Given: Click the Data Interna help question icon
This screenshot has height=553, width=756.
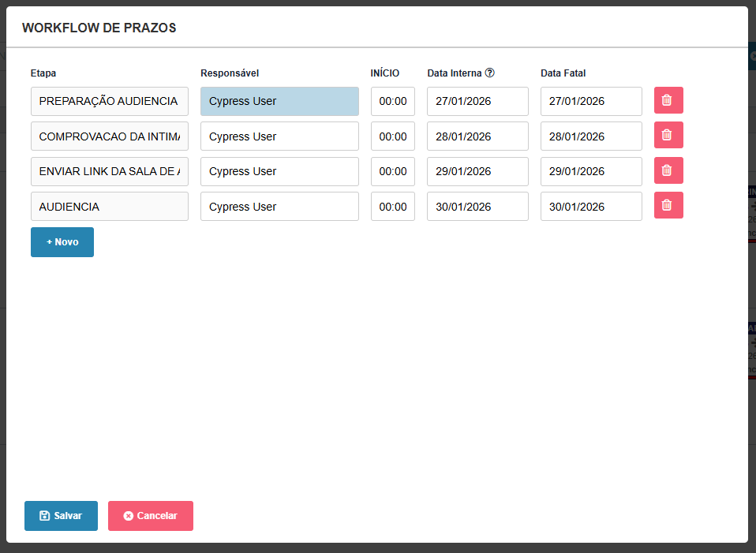Looking at the screenshot, I should [x=490, y=73].
